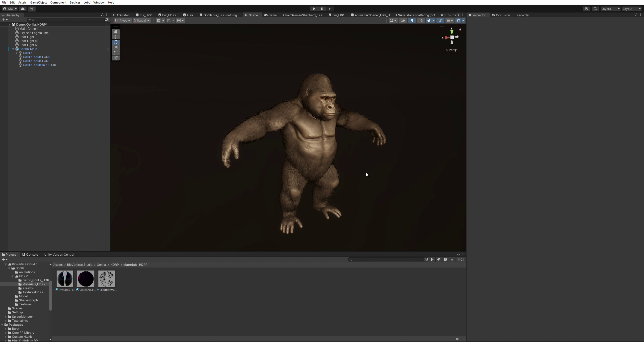Click the green Y axis on gizmo

click(x=452, y=32)
